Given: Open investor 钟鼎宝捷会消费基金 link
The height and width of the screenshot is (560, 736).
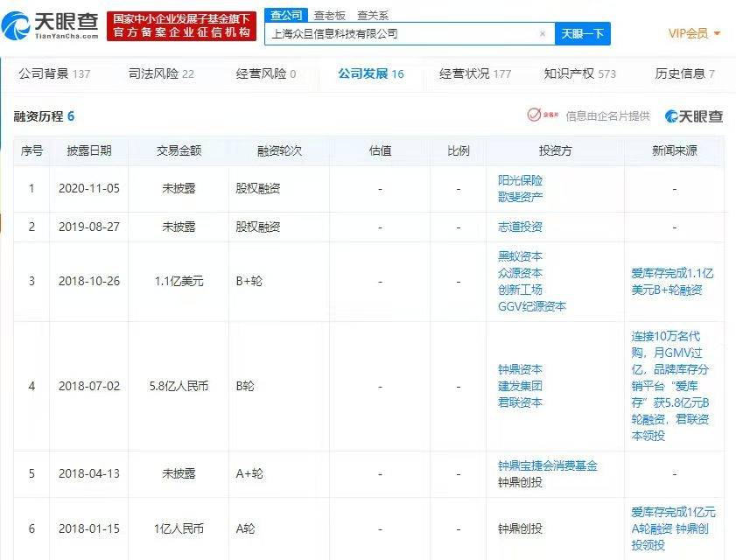Looking at the screenshot, I should pyautogui.click(x=547, y=465).
